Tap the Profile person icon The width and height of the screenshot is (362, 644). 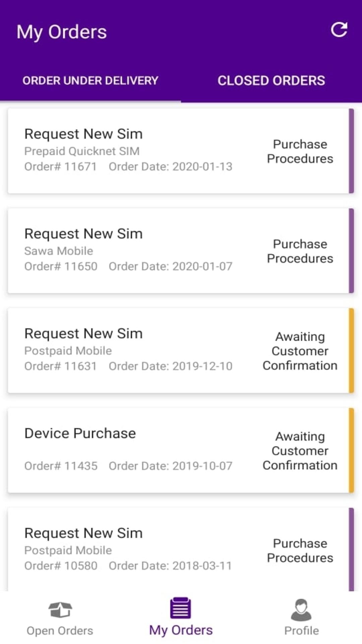[301, 609]
